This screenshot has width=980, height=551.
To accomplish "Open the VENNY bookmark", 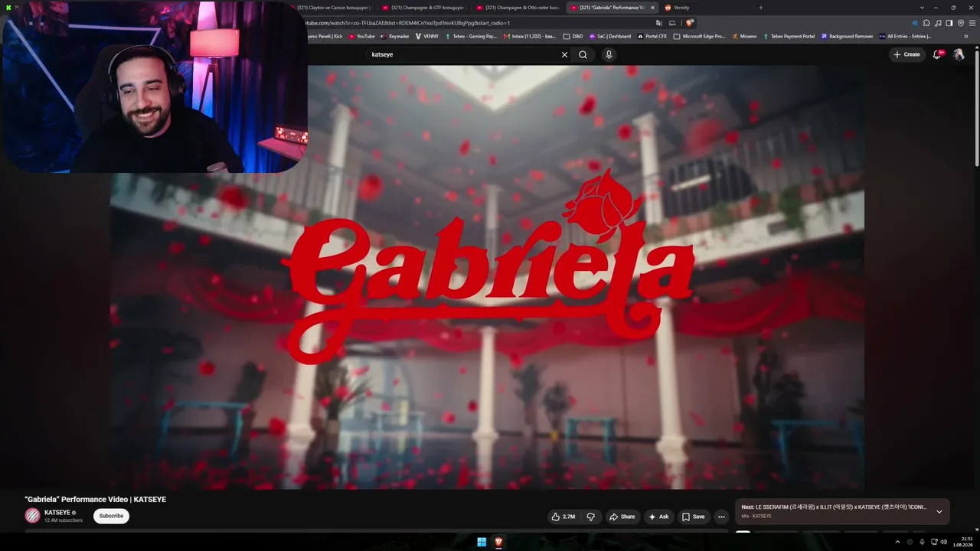I will 427,36.
